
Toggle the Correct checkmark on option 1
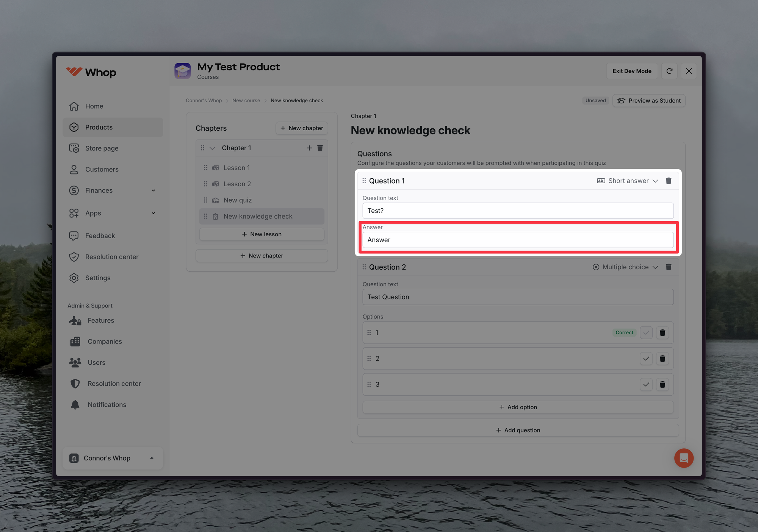pyautogui.click(x=646, y=333)
